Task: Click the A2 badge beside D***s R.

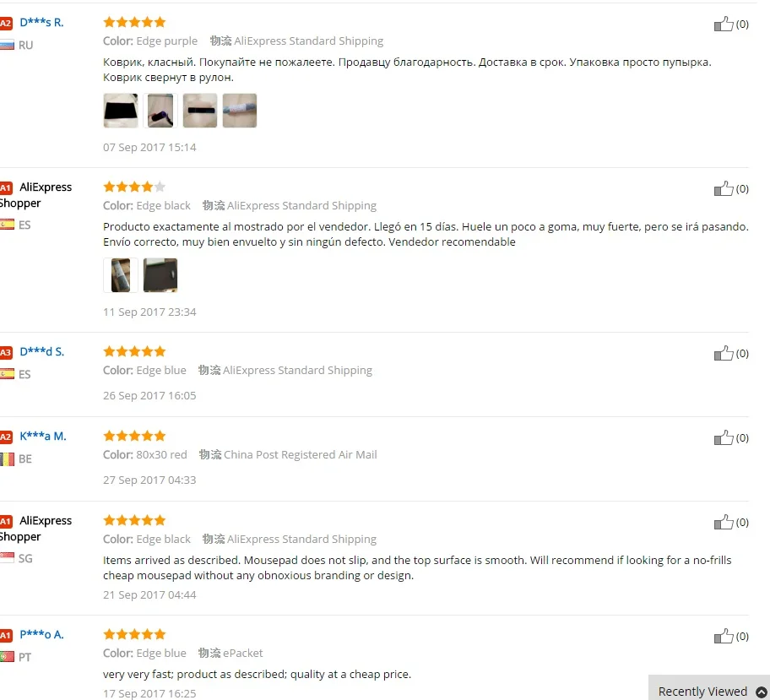Action: point(5,23)
